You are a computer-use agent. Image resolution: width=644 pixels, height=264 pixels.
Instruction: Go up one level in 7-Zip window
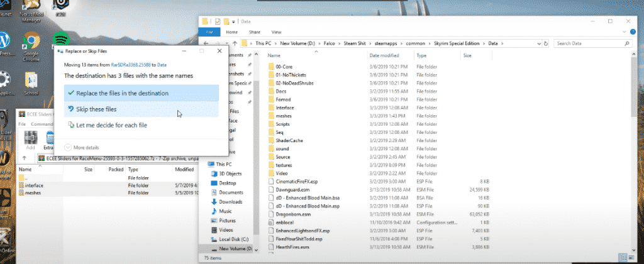pyautogui.click(x=25, y=158)
